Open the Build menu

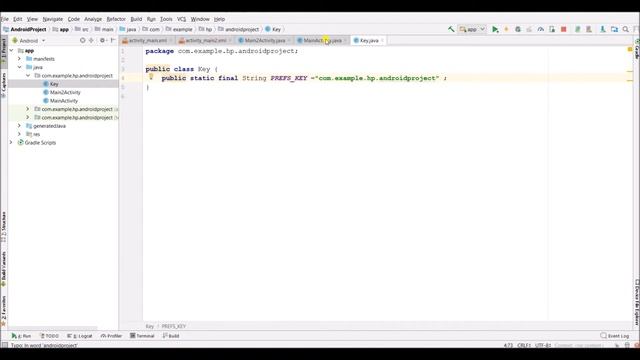[136, 19]
